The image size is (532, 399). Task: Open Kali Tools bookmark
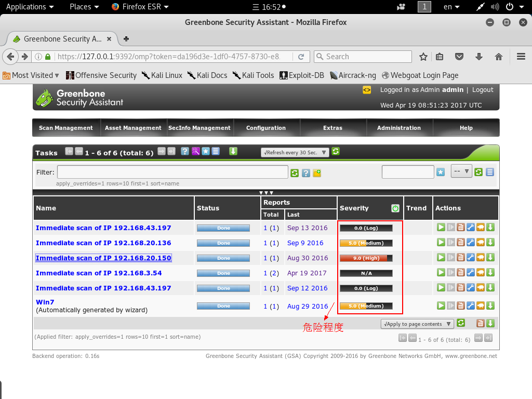[x=254, y=75]
